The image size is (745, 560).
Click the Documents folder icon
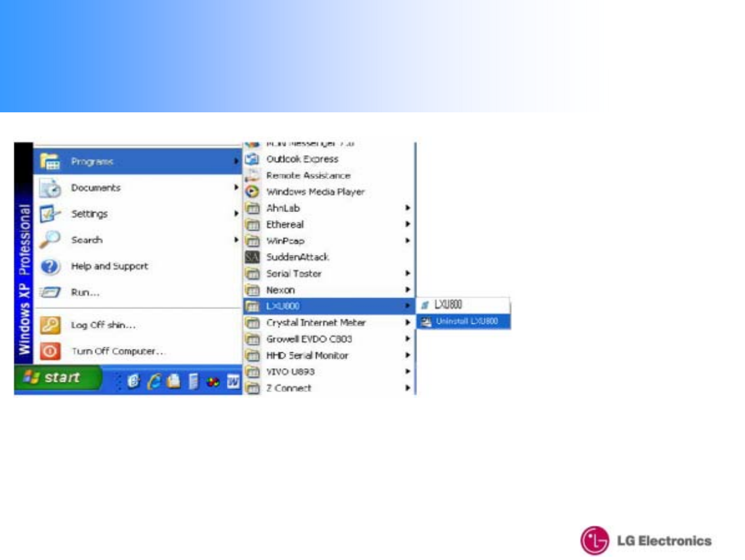coord(50,188)
